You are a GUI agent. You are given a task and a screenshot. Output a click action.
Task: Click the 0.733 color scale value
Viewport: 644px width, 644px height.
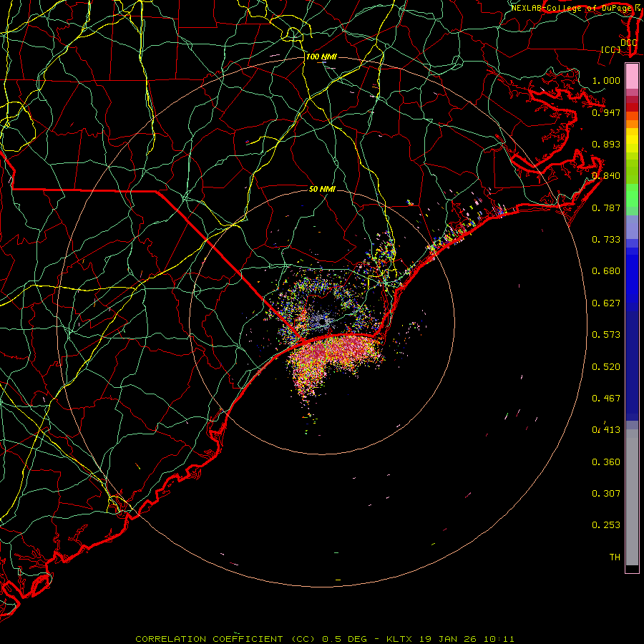click(x=606, y=240)
